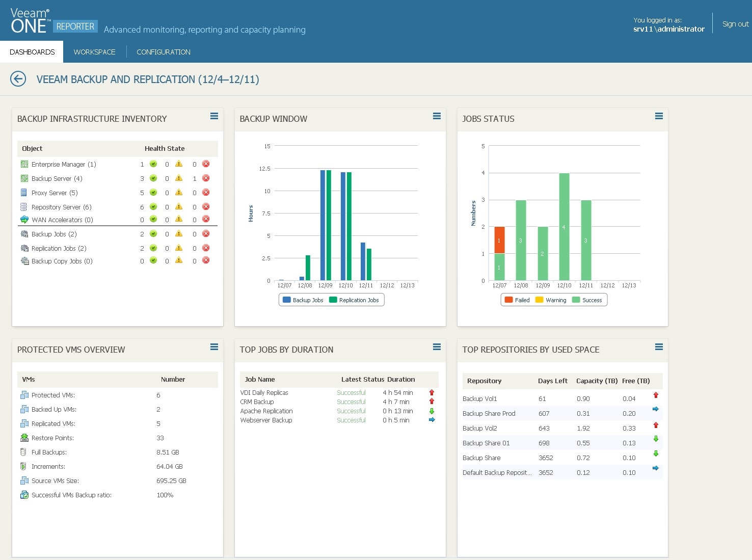
Task: Switch to the Configuration tab
Action: pyautogui.click(x=164, y=52)
